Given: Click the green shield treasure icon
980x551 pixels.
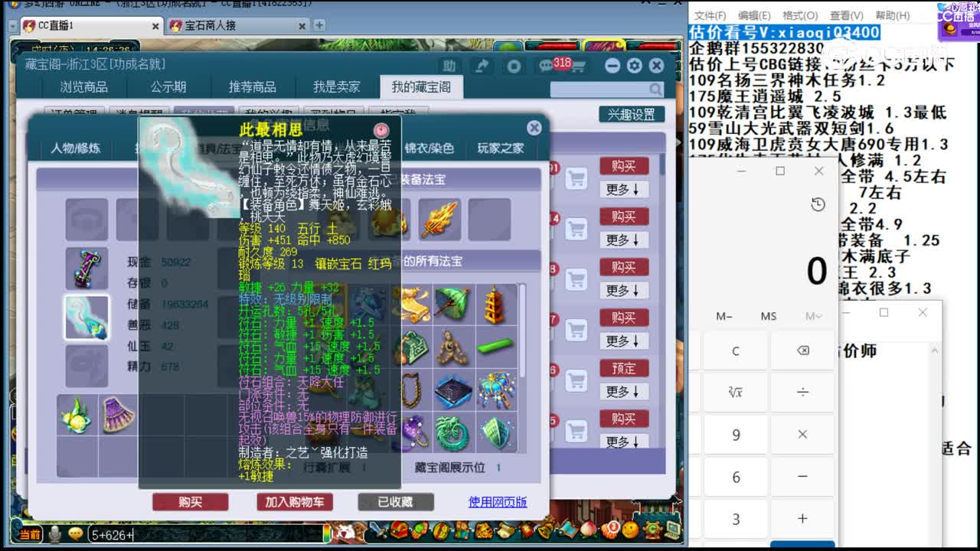Looking at the screenshot, I should coord(495,433).
